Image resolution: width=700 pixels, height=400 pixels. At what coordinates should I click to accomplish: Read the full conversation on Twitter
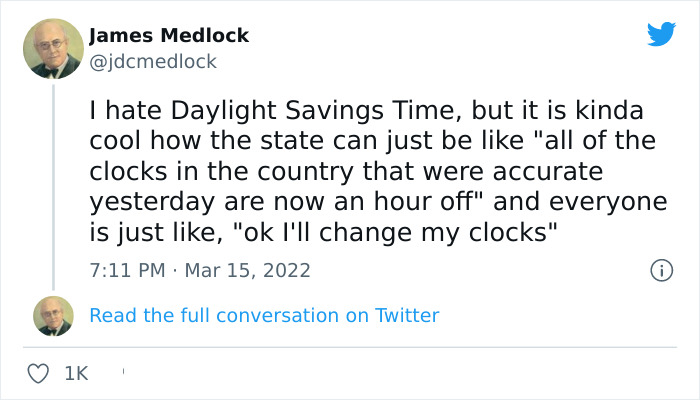tap(264, 315)
